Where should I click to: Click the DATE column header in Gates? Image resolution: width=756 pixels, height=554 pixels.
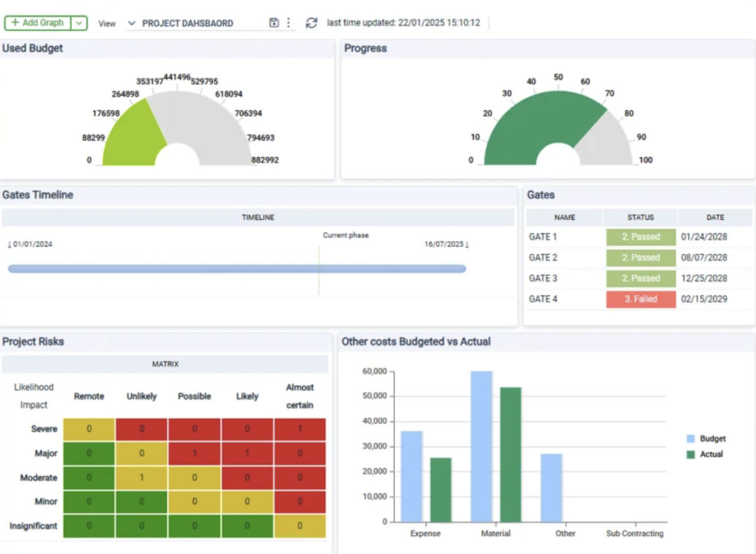pos(715,217)
